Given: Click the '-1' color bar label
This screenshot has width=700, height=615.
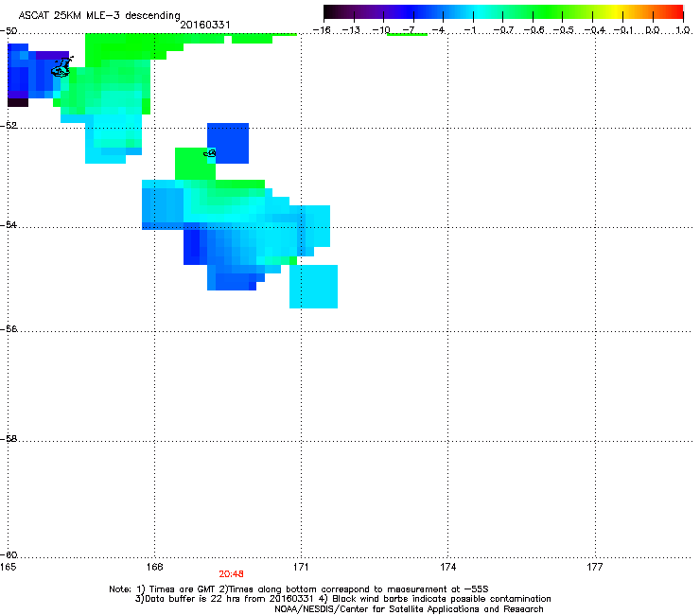Looking at the screenshot, I should pyautogui.click(x=469, y=30).
